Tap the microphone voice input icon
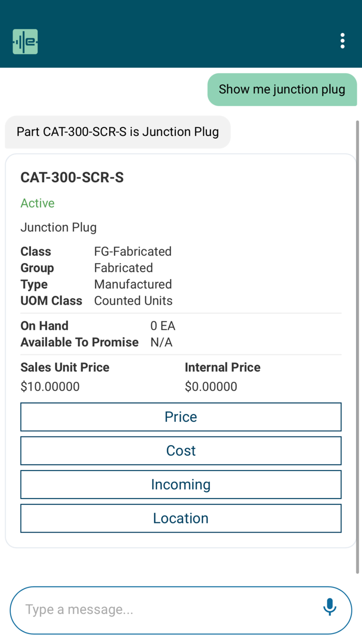 [x=329, y=607]
